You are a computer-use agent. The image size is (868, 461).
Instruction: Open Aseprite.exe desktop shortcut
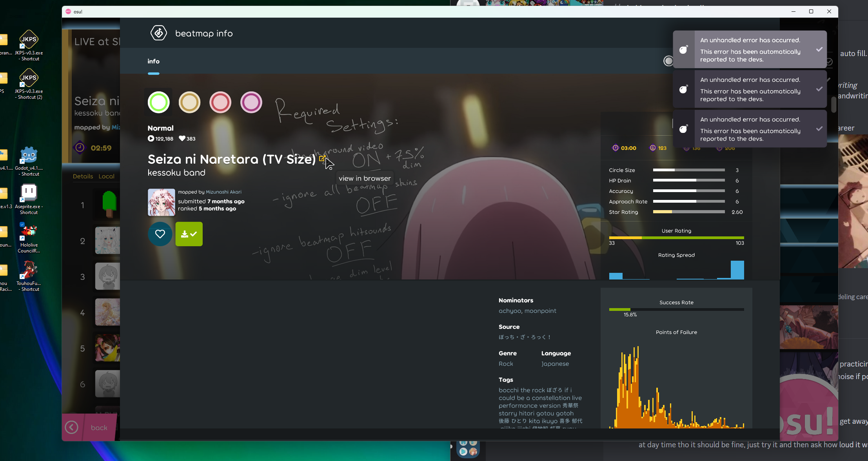click(x=29, y=193)
